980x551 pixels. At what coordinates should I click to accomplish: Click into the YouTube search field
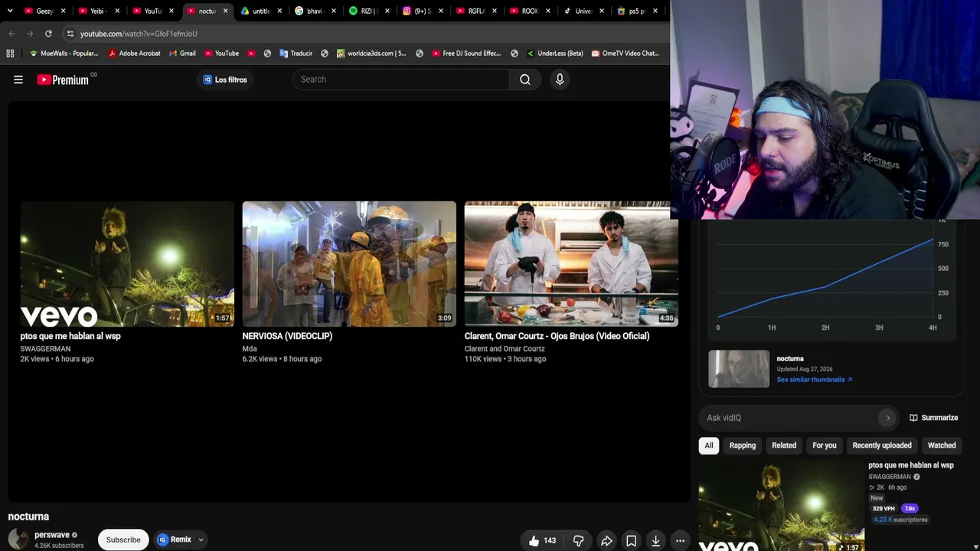[x=400, y=80]
